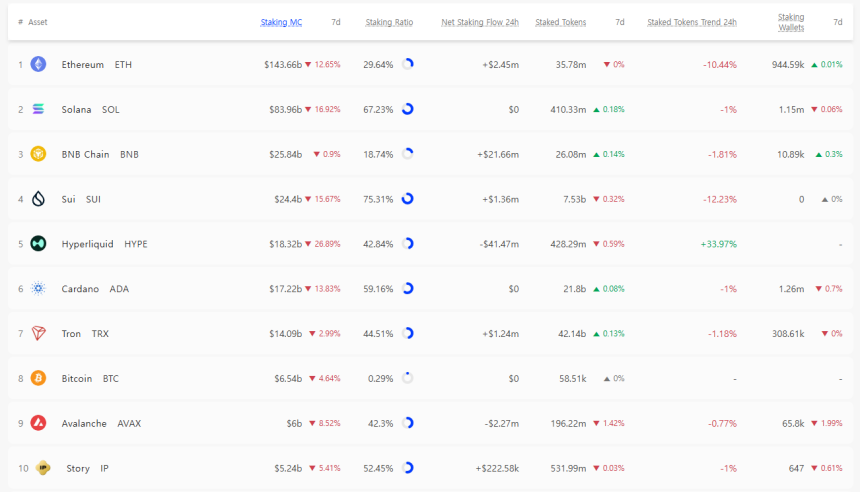Sort by Net Staking Flow 24h
Image resolution: width=860 pixels, height=492 pixels.
tap(479, 22)
